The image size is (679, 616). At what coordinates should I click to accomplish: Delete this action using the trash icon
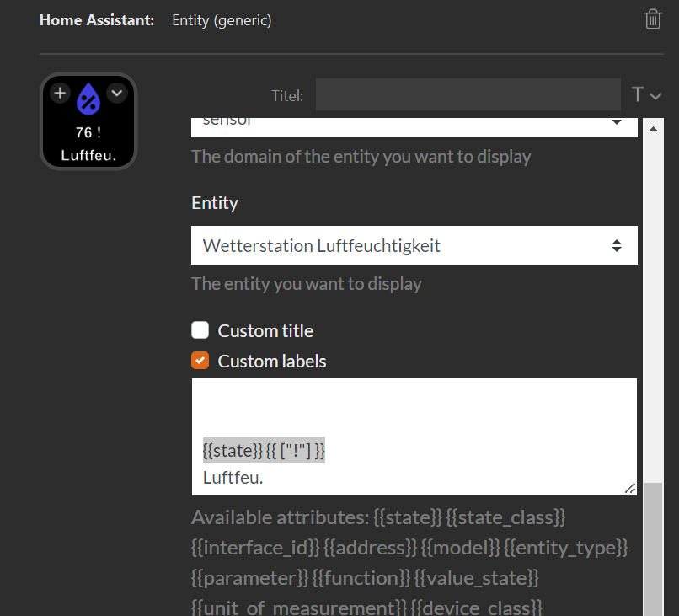tap(653, 19)
